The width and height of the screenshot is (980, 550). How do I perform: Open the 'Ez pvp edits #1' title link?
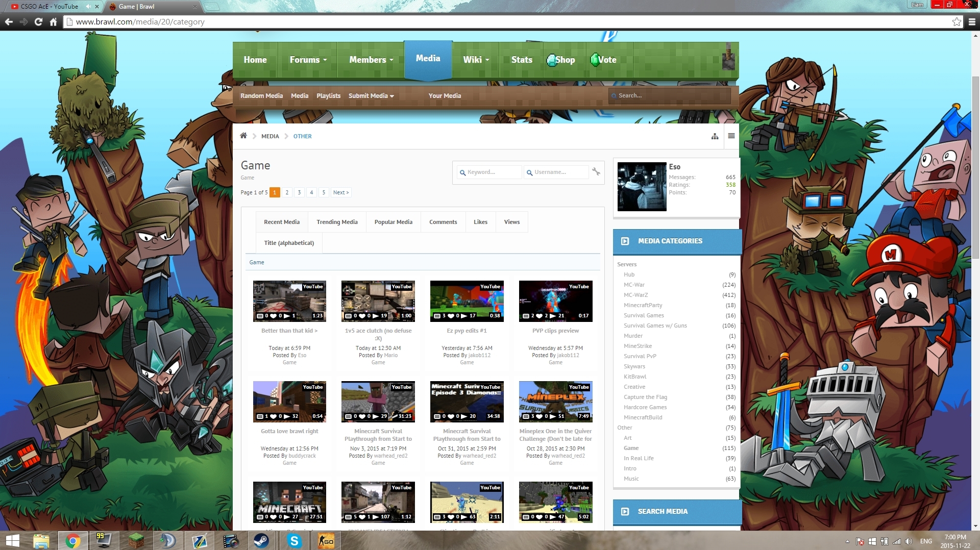[x=467, y=331]
